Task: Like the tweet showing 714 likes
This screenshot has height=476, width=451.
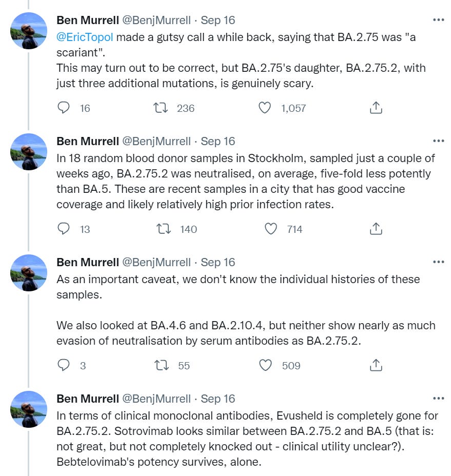Action: 270,229
